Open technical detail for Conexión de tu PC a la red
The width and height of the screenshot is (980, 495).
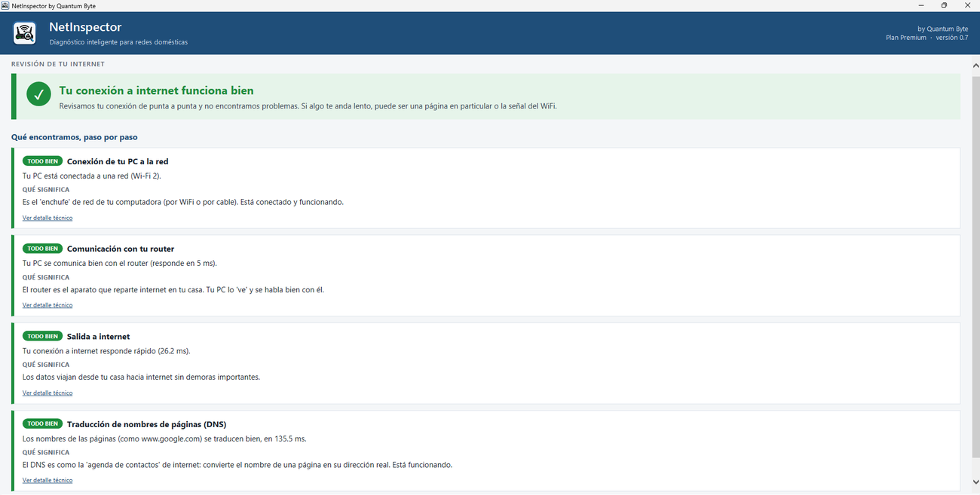pyautogui.click(x=47, y=218)
